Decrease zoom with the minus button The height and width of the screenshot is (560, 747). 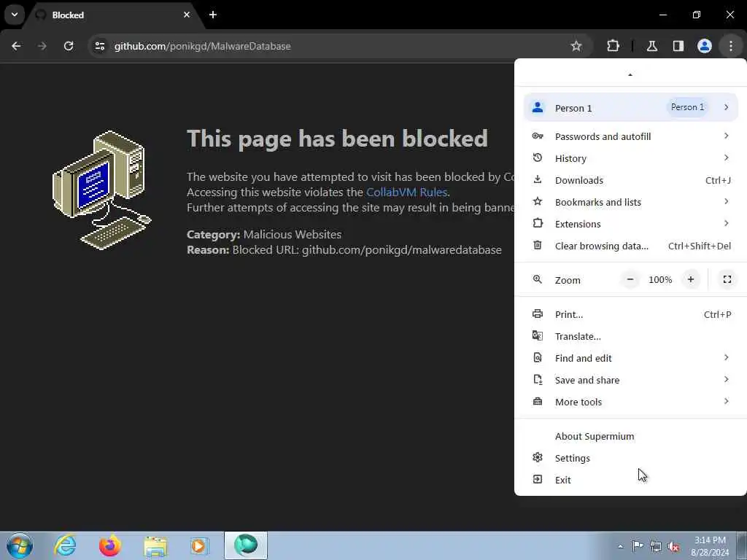coord(630,279)
